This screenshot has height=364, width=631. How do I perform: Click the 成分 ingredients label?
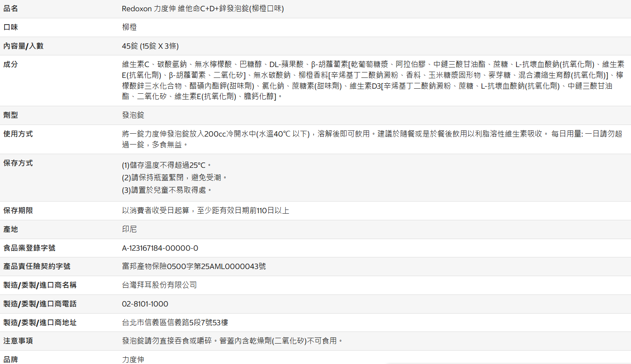11,65
